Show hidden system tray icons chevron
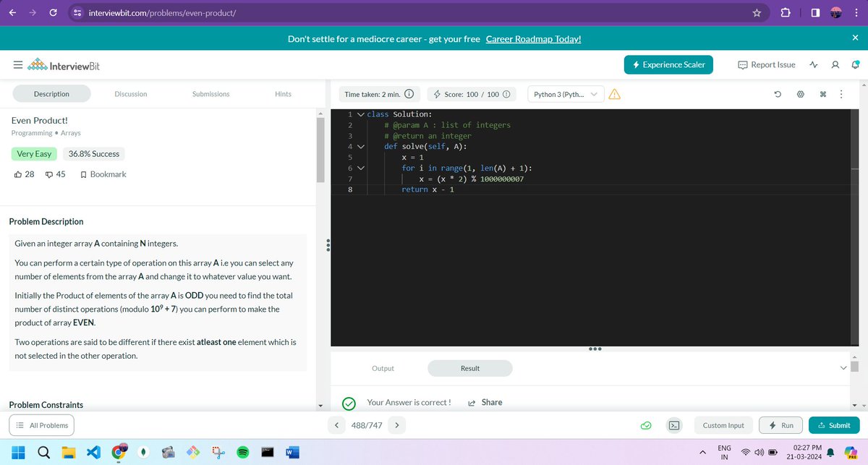868x465 pixels. point(702,453)
